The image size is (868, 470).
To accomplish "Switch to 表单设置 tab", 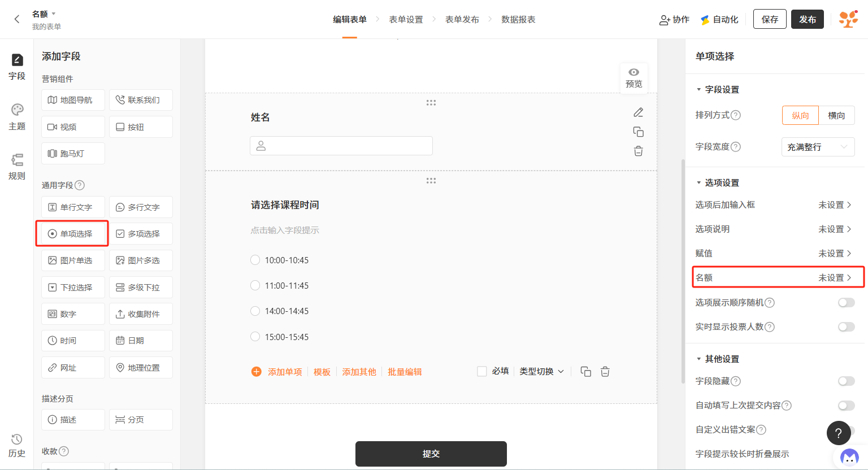I will (x=406, y=19).
